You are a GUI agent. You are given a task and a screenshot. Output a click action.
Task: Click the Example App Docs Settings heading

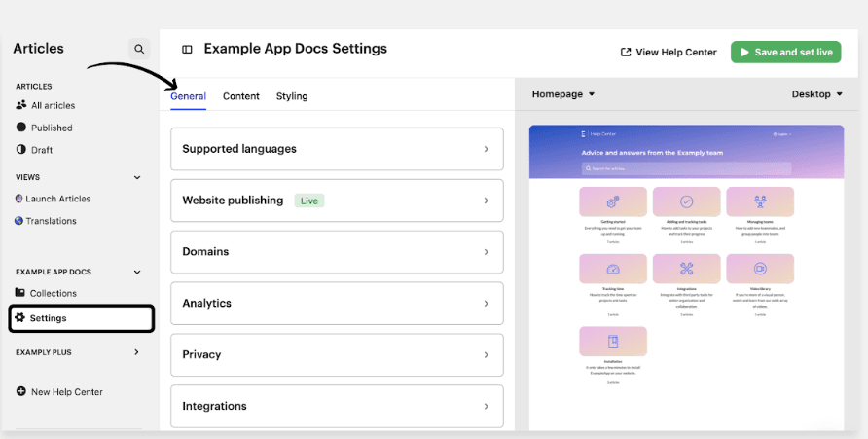pos(295,49)
